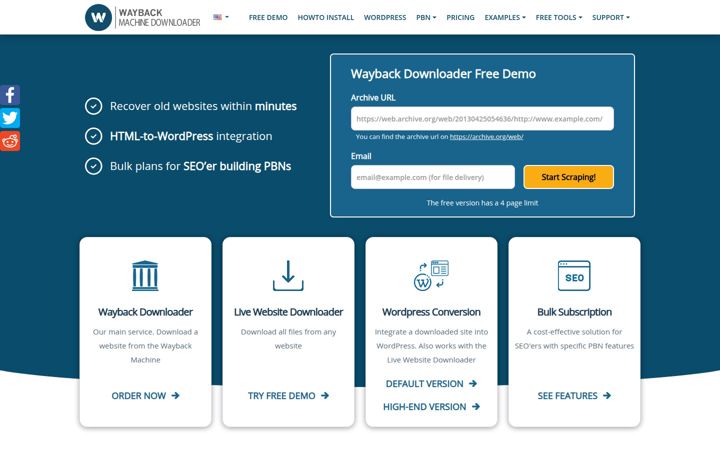Choose DEFAULT VERSION of Wordpress Conversion

coord(431,384)
